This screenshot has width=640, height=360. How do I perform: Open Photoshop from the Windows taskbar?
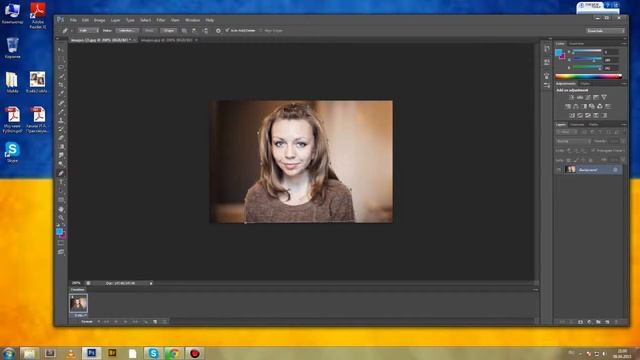(91, 353)
